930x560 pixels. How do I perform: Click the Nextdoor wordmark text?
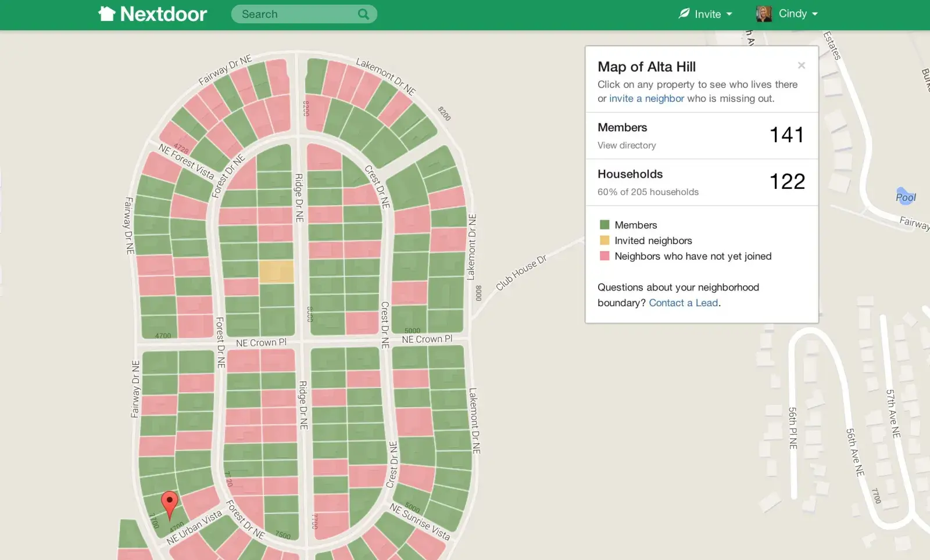pyautogui.click(x=163, y=14)
